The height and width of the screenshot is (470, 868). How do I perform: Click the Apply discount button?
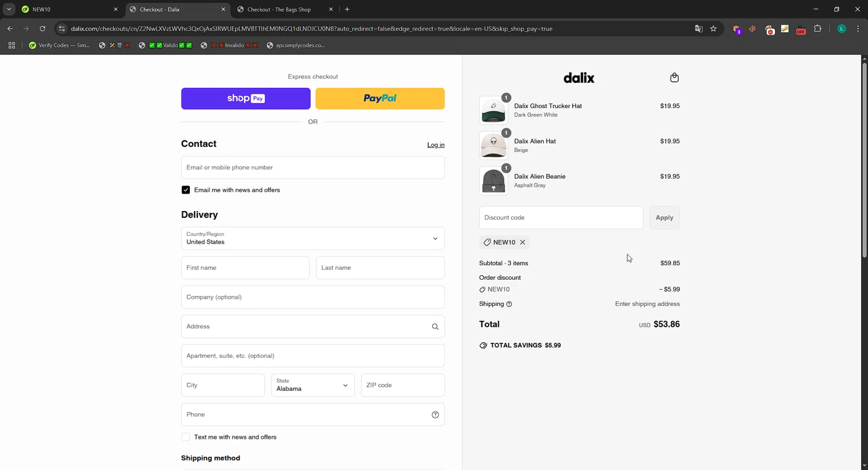click(664, 217)
